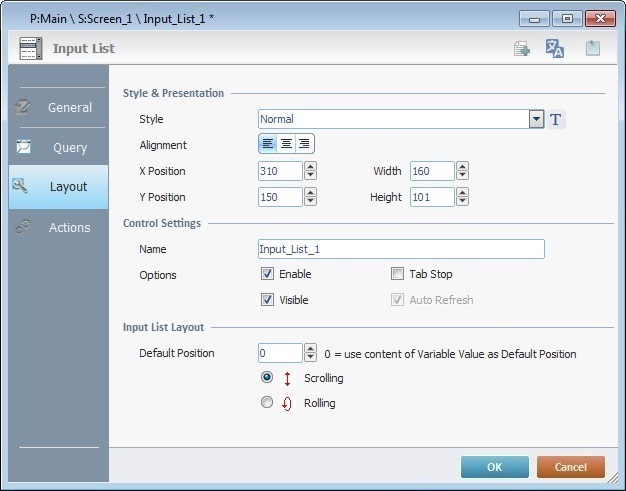Open the General tab
Viewport: 626px width, 491px height.
pyautogui.click(x=58, y=107)
